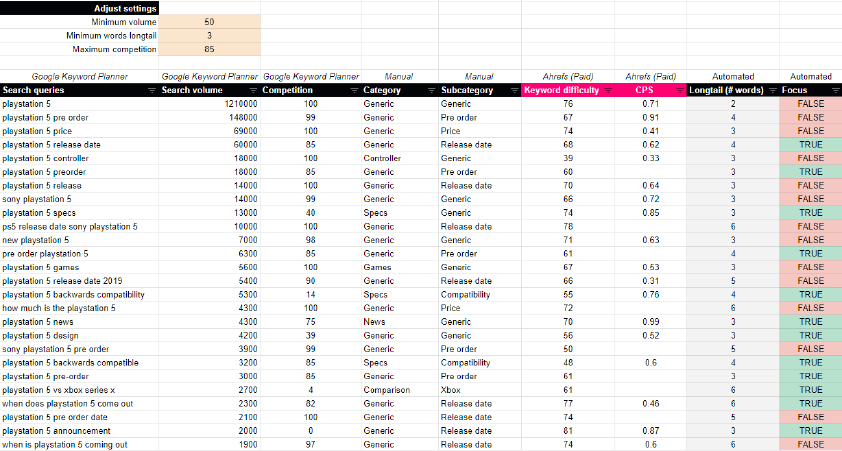Image resolution: width=842 pixels, height=451 pixels.
Task: Select cell 'when is playstation 5 coming out'
Action: pos(79,445)
